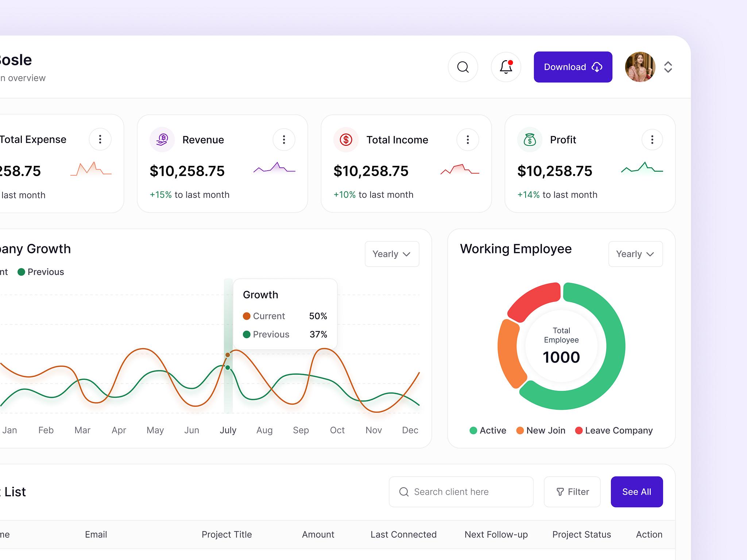
Task: Expand the Company Growth Yearly dropdown
Action: tap(392, 254)
